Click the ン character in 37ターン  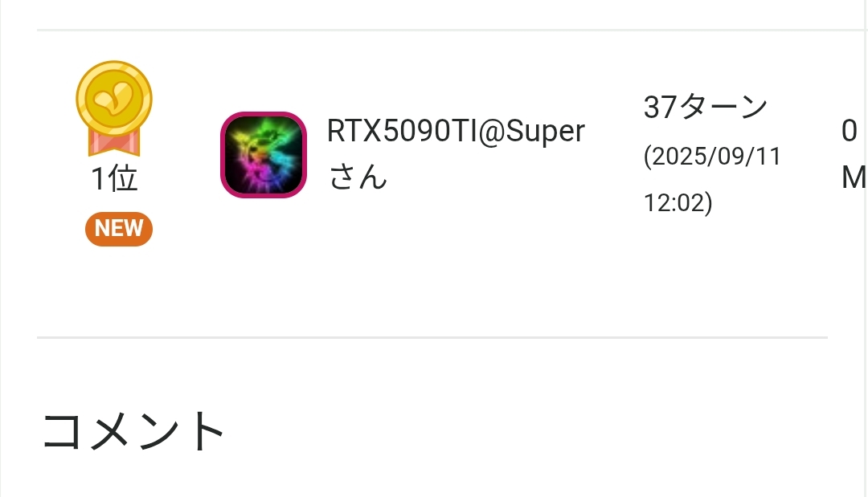tap(753, 108)
